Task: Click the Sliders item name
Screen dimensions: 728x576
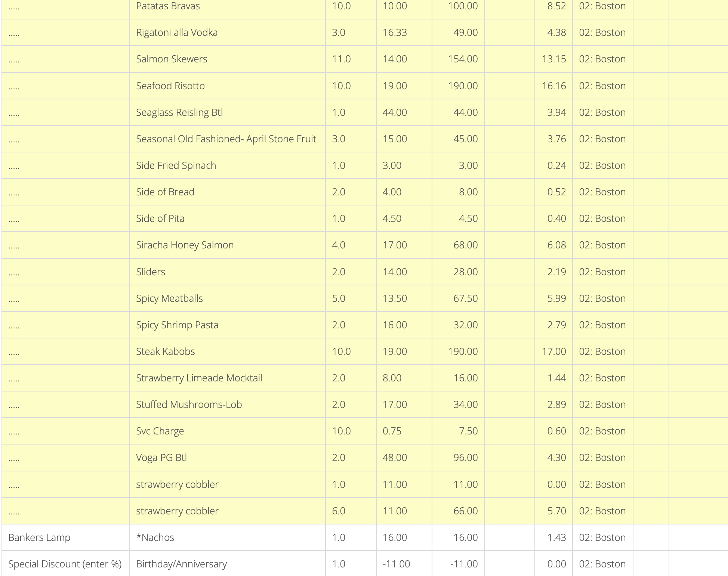Action: (151, 272)
